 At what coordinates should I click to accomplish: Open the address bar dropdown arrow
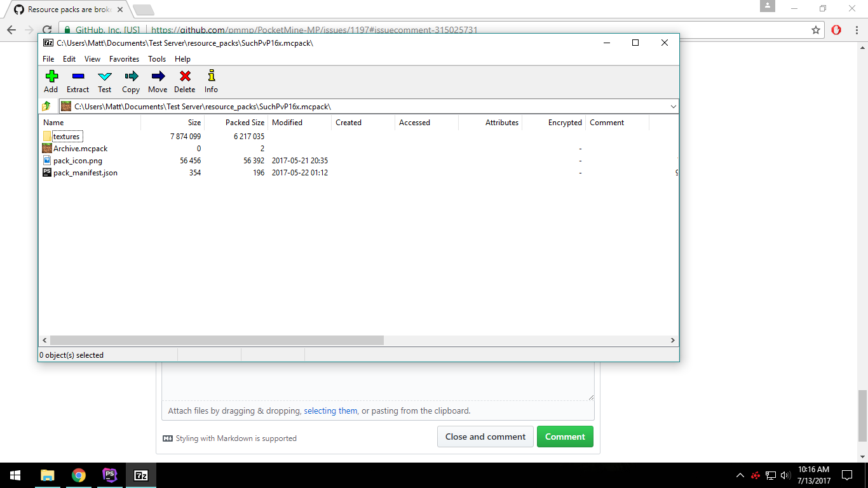click(x=673, y=106)
